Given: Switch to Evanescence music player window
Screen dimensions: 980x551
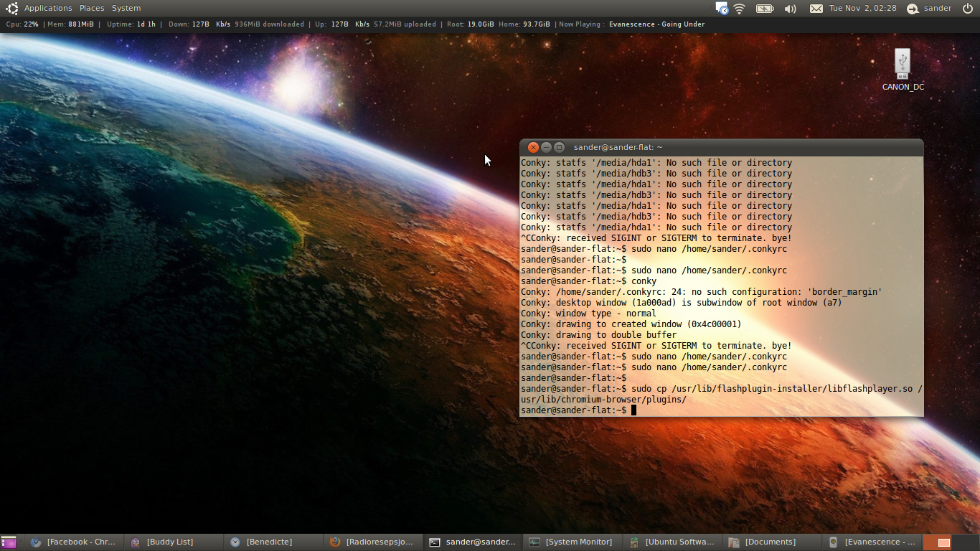Looking at the screenshot, I should 870,542.
